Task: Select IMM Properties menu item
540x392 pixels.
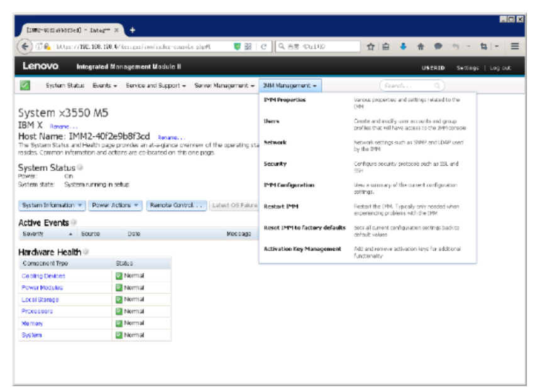Action: pyautogui.click(x=285, y=100)
